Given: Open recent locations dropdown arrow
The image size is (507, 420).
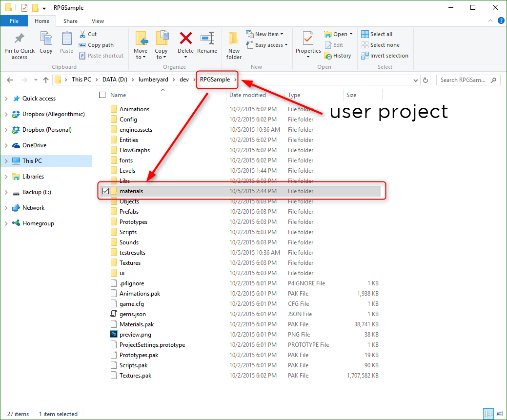Looking at the screenshot, I should (x=36, y=80).
